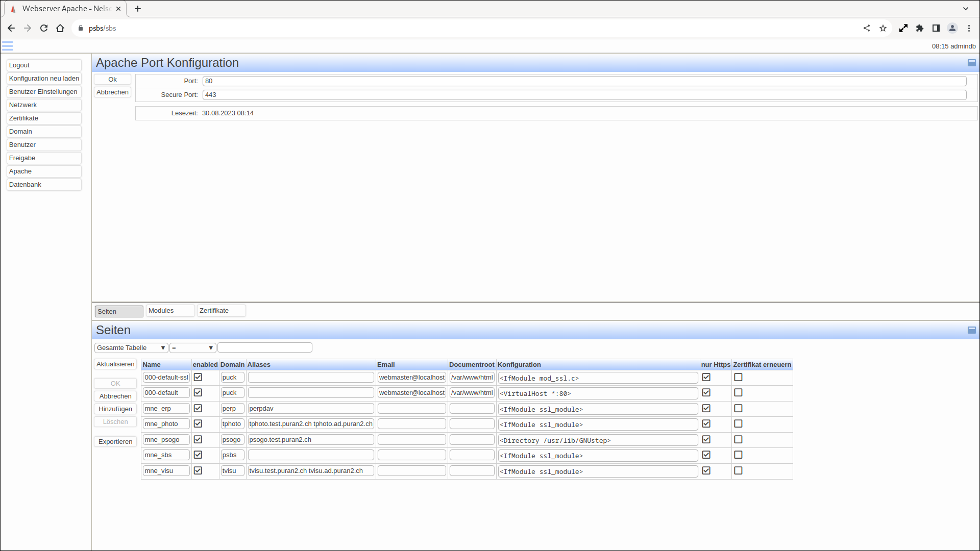The width and height of the screenshot is (980, 551).
Task: Open the Gesamte Tabelle filter dropdown
Action: (131, 348)
